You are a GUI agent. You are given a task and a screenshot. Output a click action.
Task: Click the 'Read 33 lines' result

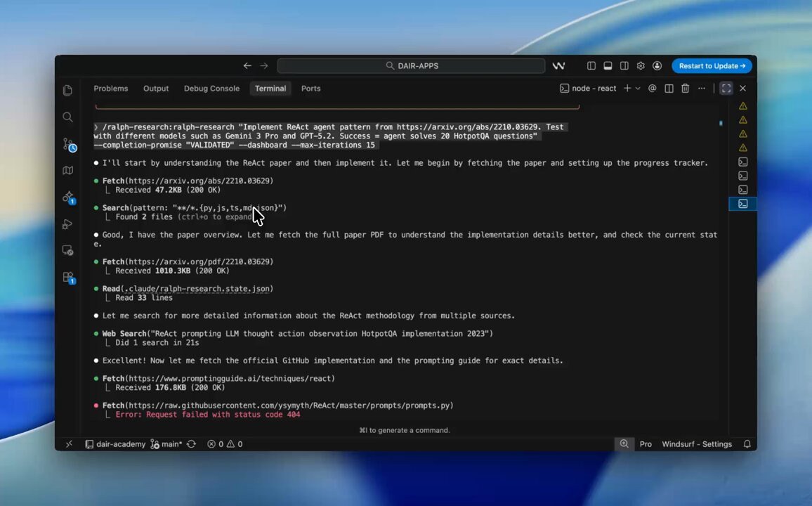pyautogui.click(x=144, y=298)
